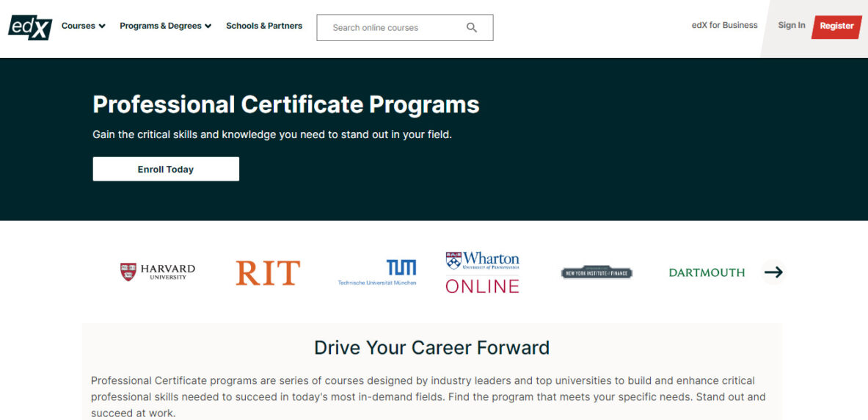The height and width of the screenshot is (420, 868).
Task: Click the chevron next to Courses
Action: tap(102, 26)
